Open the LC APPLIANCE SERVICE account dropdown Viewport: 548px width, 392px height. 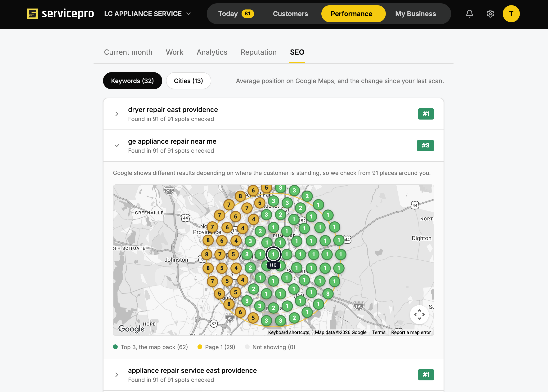tap(147, 14)
